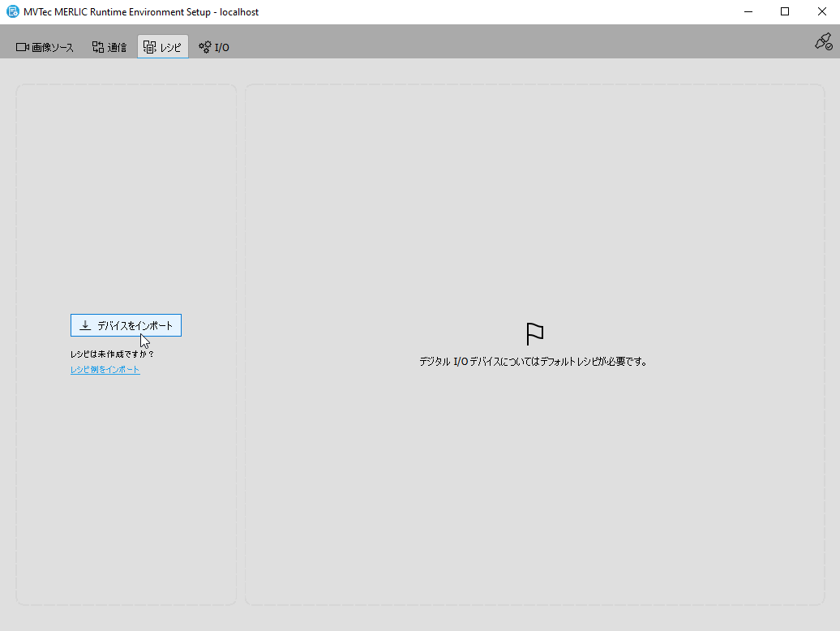Screen dimensions: 840x631
Task: Open the 通信 tab label
Action: pyautogui.click(x=117, y=48)
